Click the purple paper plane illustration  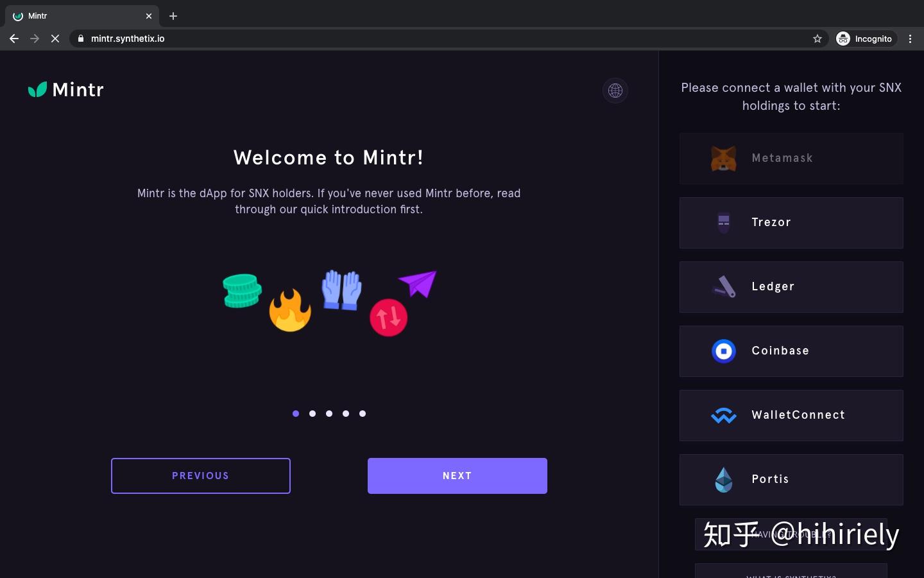[x=418, y=284]
